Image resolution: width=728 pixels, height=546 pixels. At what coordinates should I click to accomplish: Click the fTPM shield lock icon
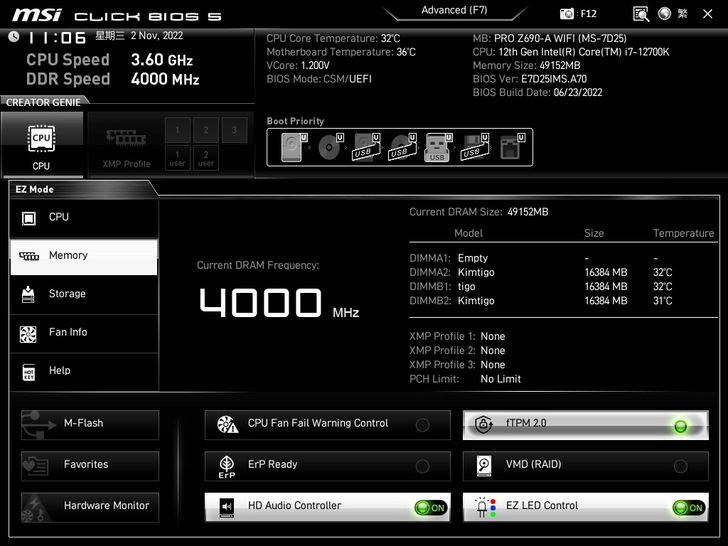[x=483, y=424]
